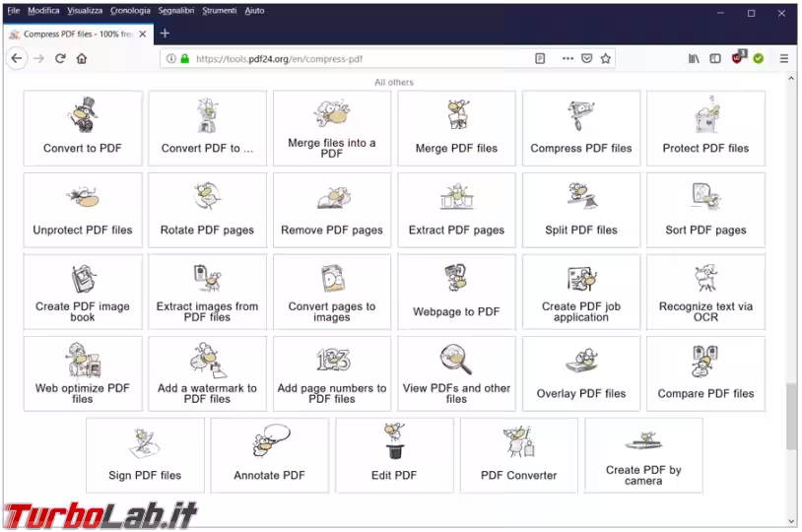802x532 pixels.
Task: Open a new browser tab
Action: point(165,33)
